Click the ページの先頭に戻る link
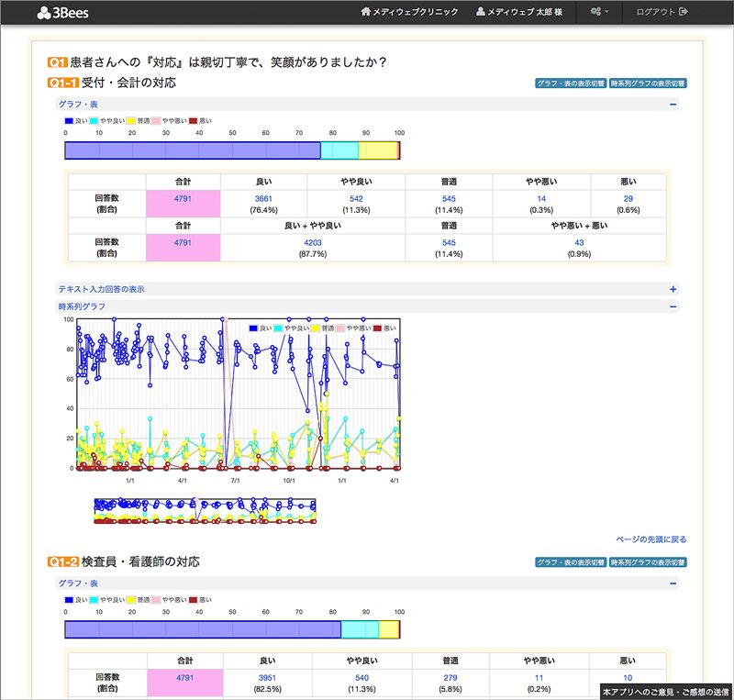Image resolution: width=734 pixels, height=700 pixels. coord(651,539)
